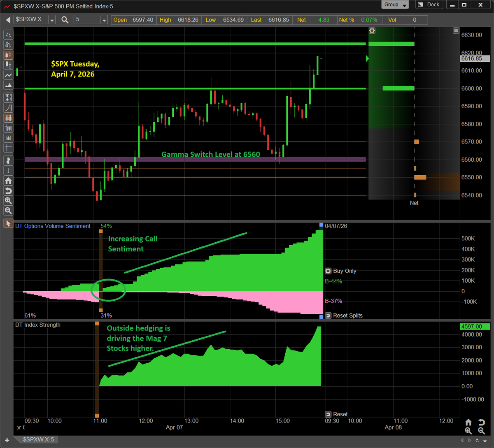Click the $SPXW.X symbol input field
The width and height of the screenshot is (494, 448).
pyautogui.click(x=31, y=20)
